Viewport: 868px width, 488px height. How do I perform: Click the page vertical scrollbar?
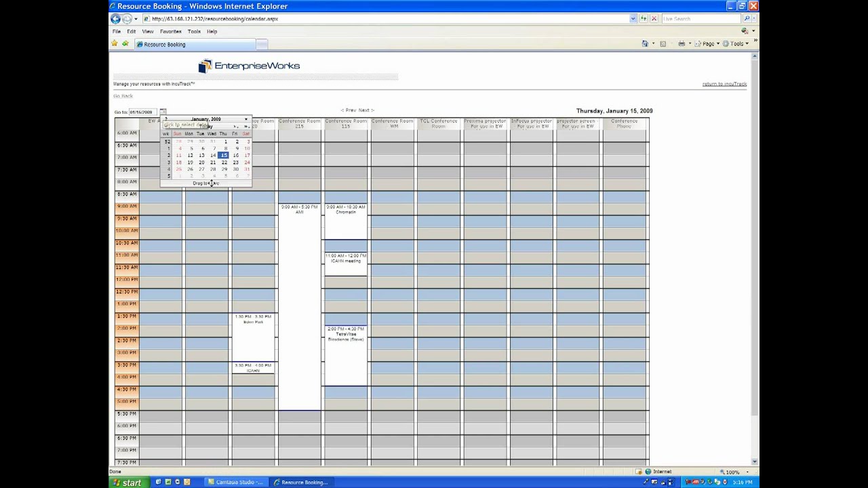(755, 258)
